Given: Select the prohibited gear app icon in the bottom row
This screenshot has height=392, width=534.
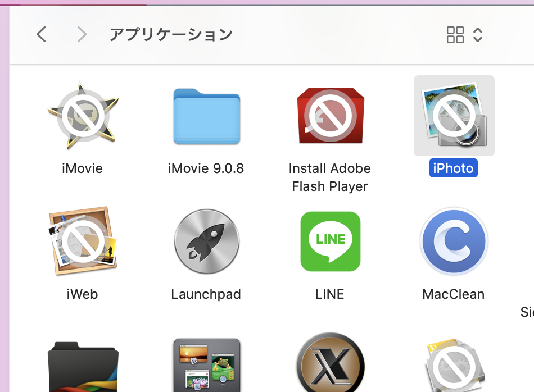Looking at the screenshot, I should point(455,365).
